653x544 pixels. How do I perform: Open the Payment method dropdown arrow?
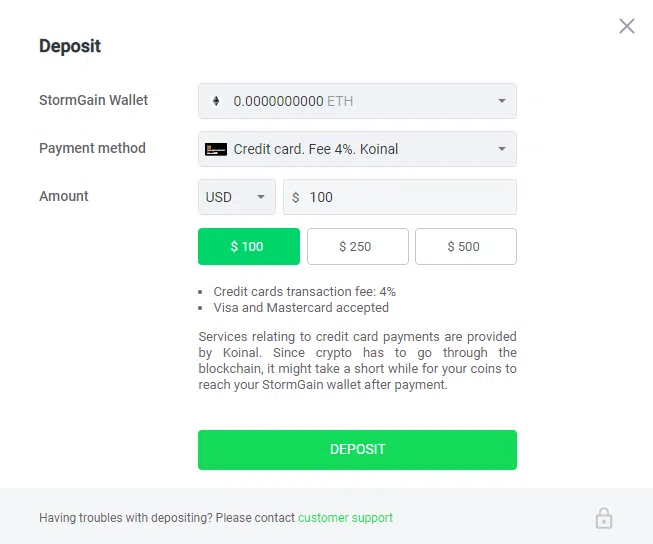(x=502, y=149)
